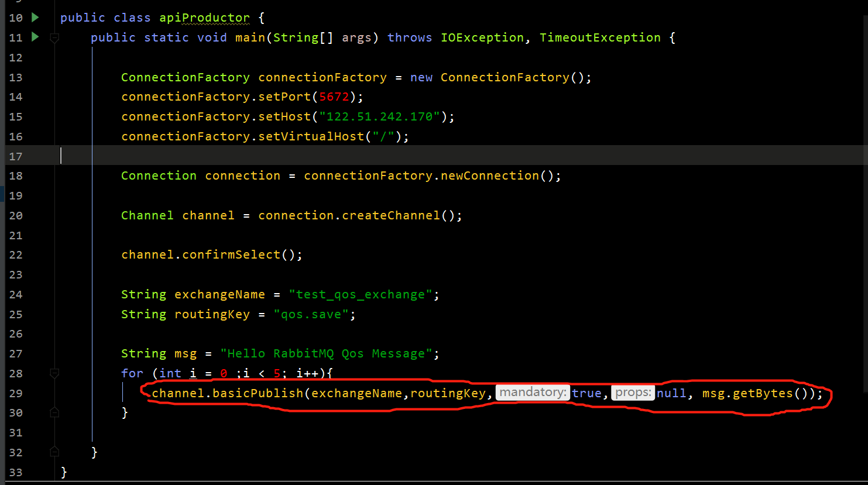Image resolution: width=868 pixels, height=485 pixels.
Task: Run main method via line 11 gutter arrow
Action: pyautogui.click(x=35, y=37)
